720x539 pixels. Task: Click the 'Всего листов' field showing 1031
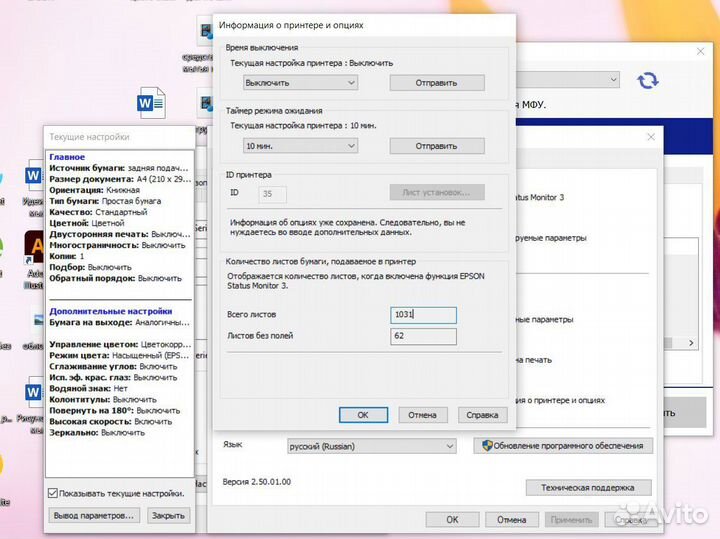coord(423,315)
